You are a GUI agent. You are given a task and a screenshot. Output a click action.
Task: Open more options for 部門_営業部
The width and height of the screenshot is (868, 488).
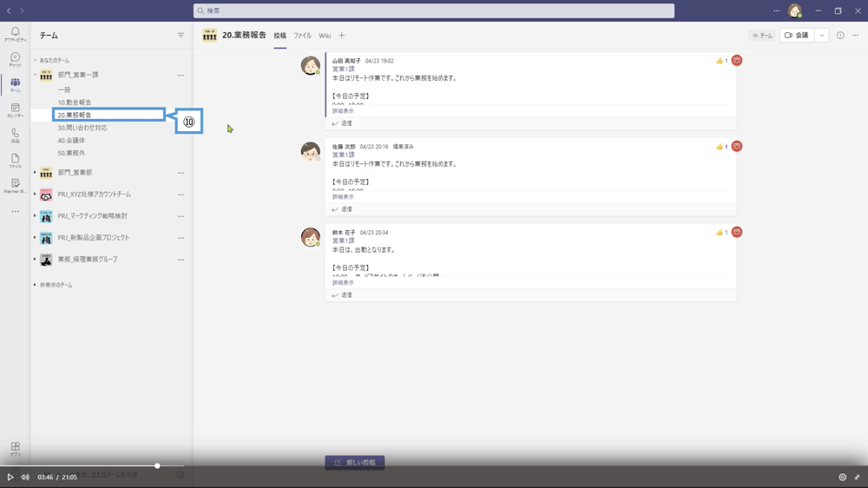181,173
